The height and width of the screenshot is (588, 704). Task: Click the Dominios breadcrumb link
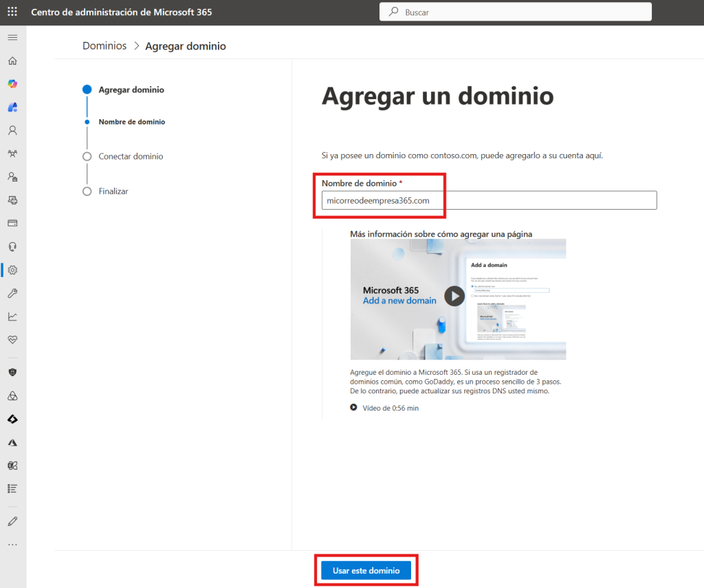(x=104, y=46)
